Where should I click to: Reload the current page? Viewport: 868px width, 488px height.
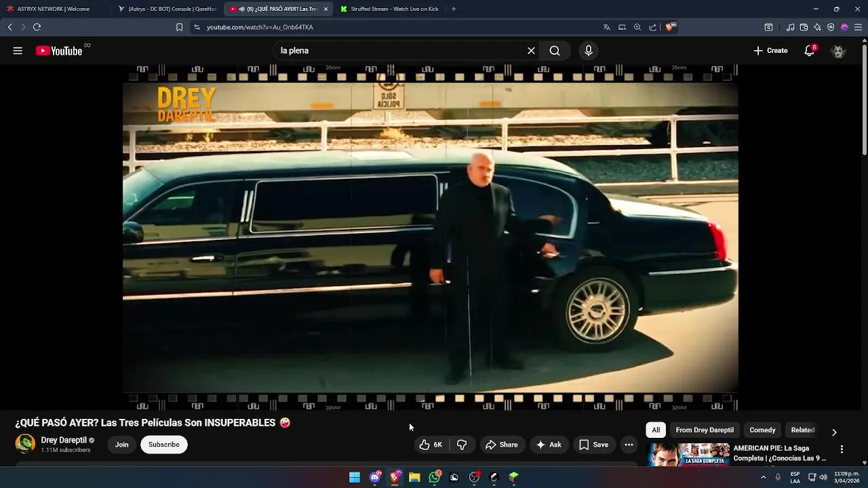pos(37,27)
